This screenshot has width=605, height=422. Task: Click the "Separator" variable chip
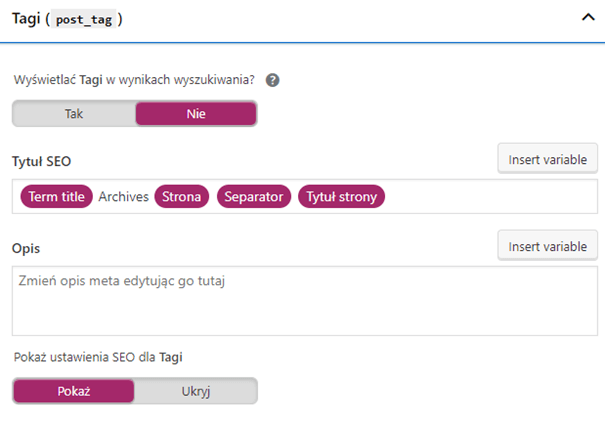pos(254,197)
